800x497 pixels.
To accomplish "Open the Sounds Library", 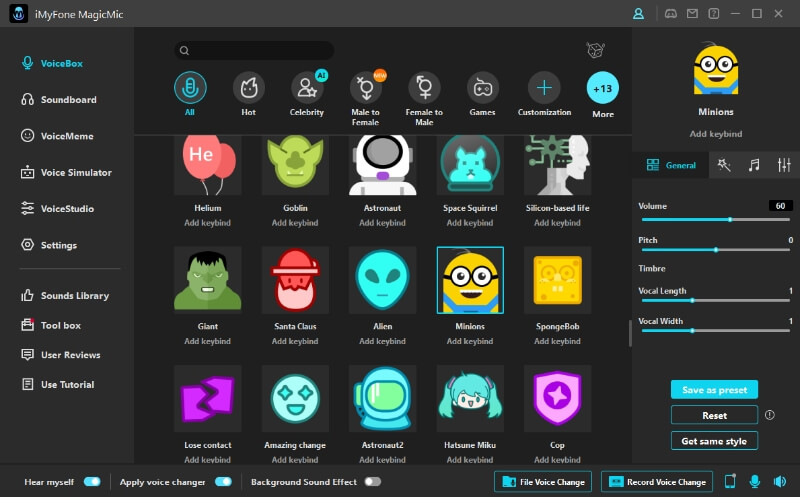I will [65, 295].
